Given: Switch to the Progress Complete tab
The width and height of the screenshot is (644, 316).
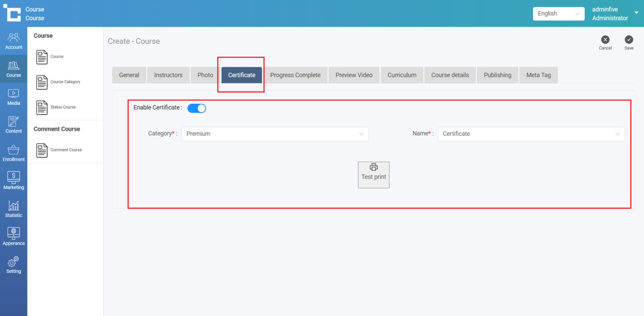Looking at the screenshot, I should 295,75.
